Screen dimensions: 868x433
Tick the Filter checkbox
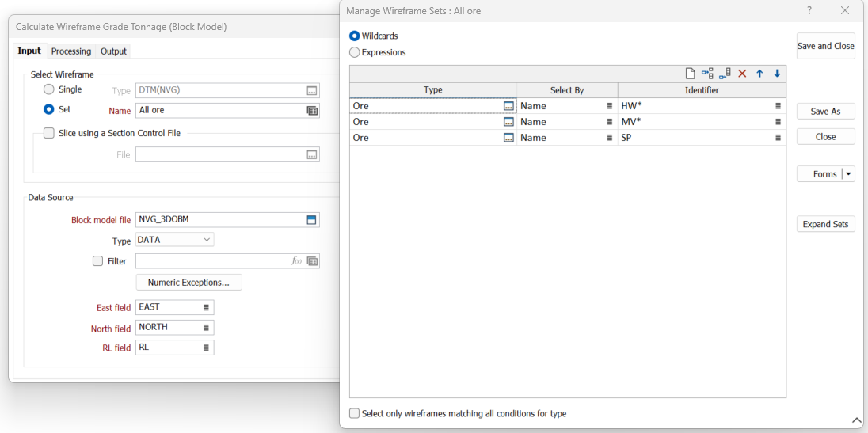[98, 261]
